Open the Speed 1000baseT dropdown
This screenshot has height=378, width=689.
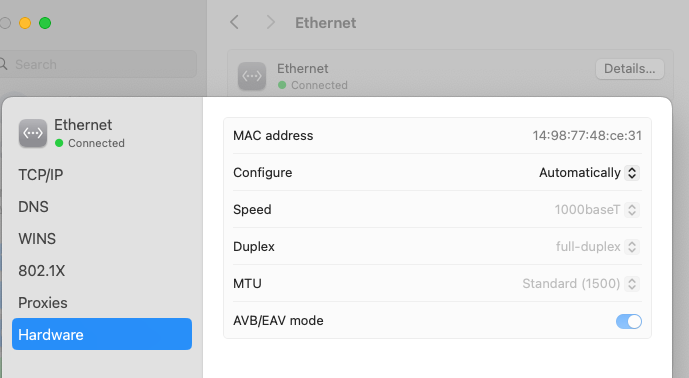tap(597, 210)
